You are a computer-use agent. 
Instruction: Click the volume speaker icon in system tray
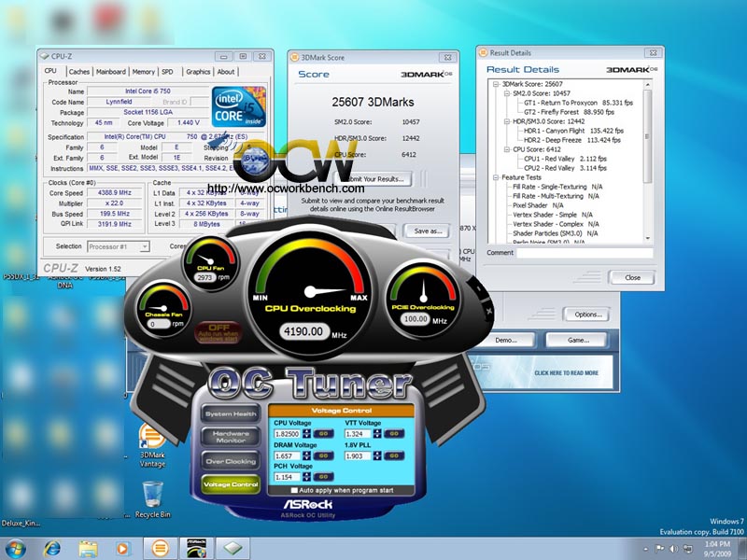pyautogui.click(x=673, y=549)
